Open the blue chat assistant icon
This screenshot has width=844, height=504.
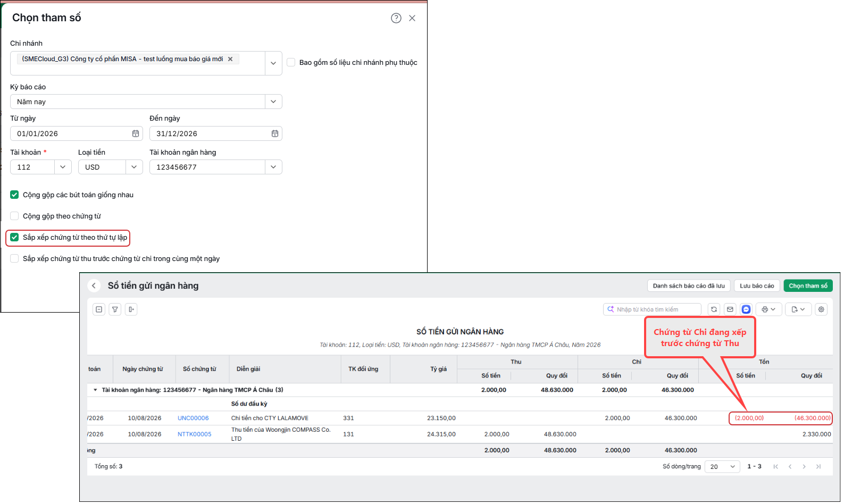point(746,309)
